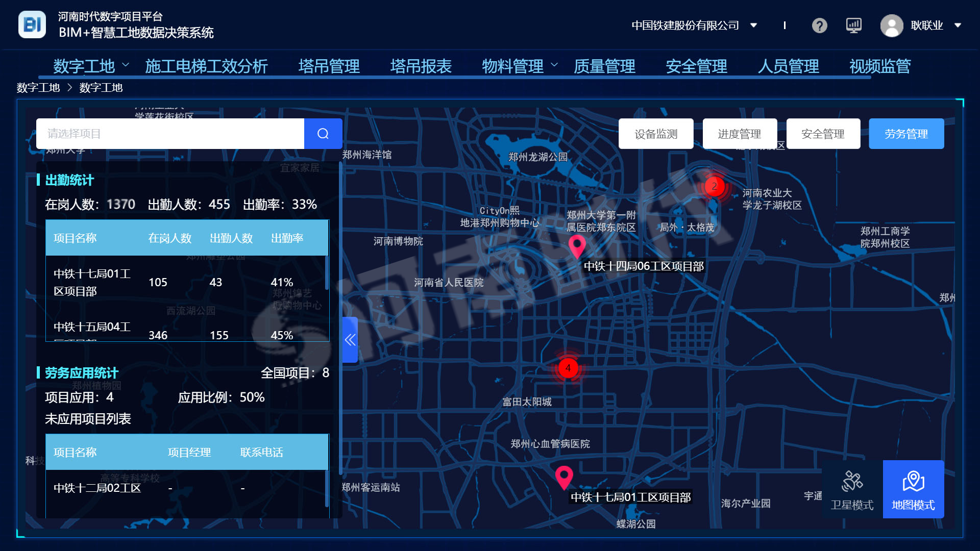Click the 出勤率 column header
The width and height of the screenshot is (980, 551).
pyautogui.click(x=287, y=238)
